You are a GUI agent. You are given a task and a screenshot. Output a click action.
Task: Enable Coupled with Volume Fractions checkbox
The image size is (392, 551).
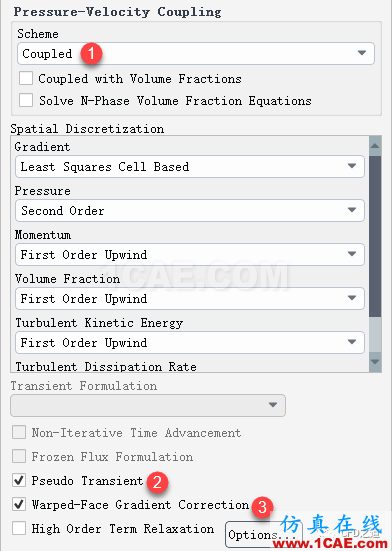point(26,78)
